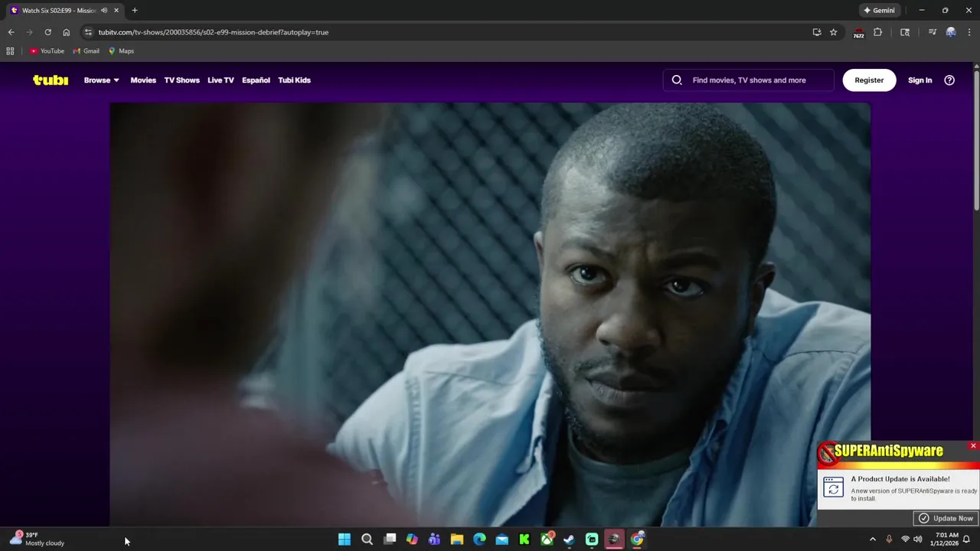Open Xbox app in taskbar
The image size is (980, 551).
click(547, 540)
